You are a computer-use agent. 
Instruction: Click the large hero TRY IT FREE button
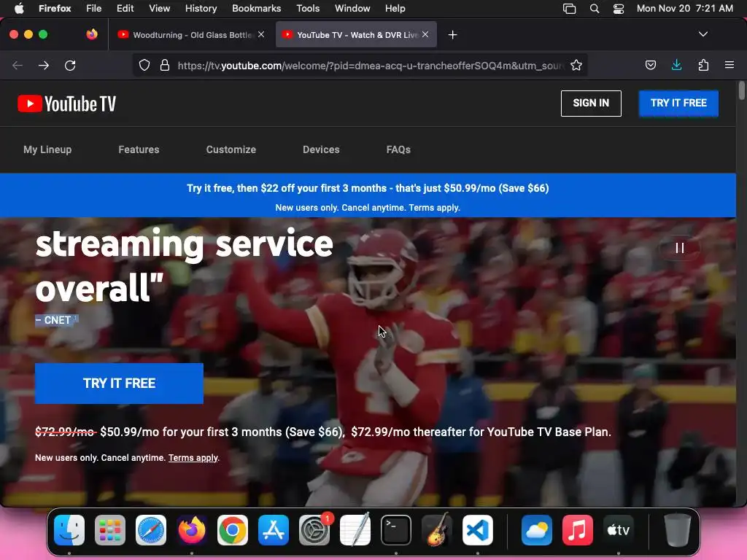click(x=119, y=384)
